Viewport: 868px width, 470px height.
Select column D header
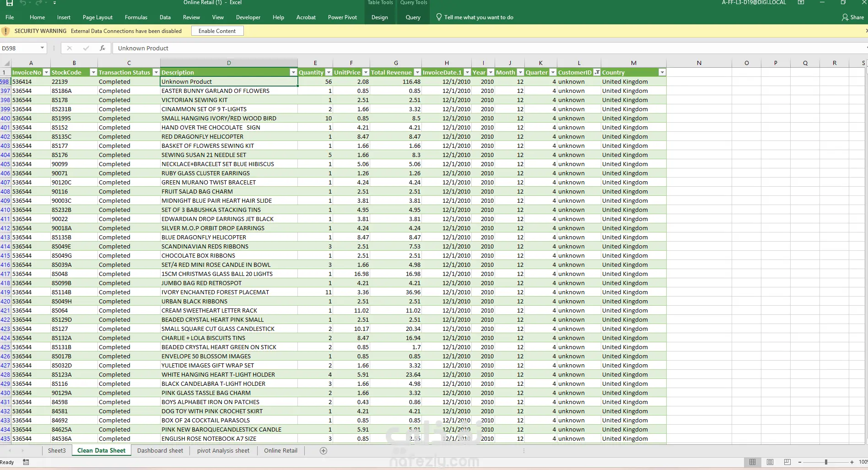229,63
